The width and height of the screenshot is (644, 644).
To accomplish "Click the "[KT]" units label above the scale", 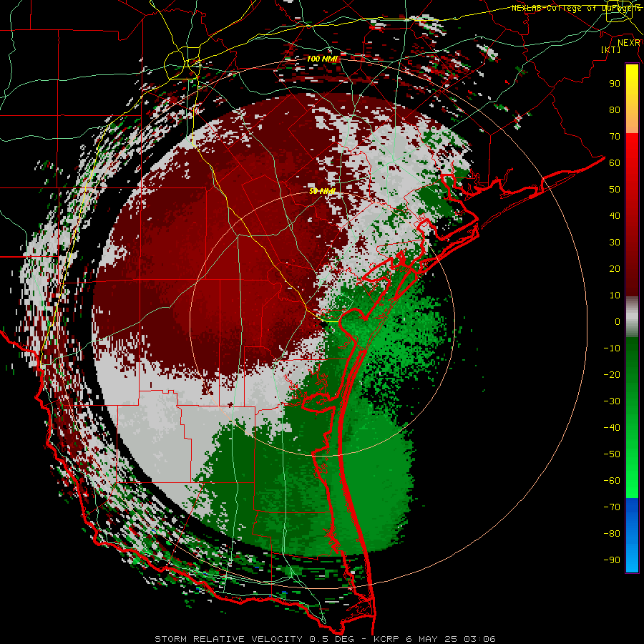I will [610, 49].
